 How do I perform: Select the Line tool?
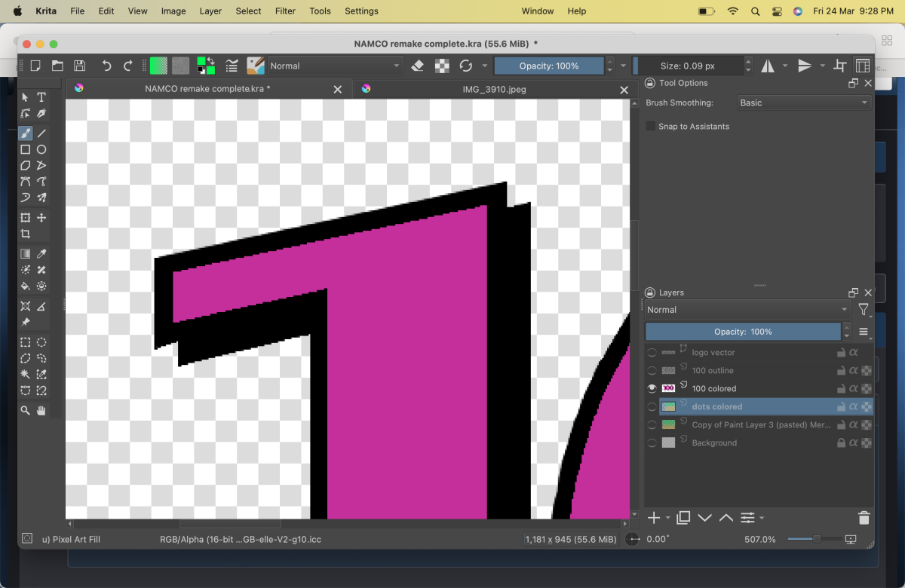coord(41,133)
